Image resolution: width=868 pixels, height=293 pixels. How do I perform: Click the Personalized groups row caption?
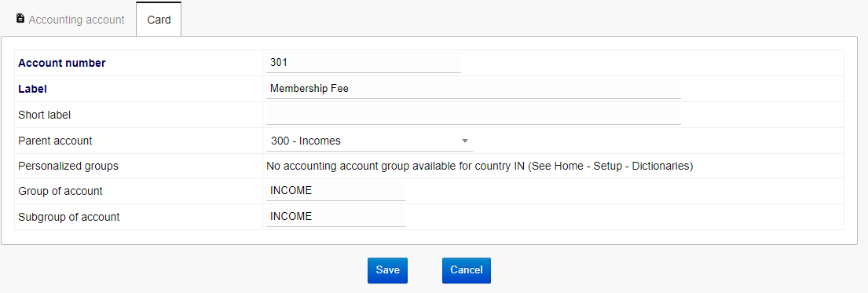point(68,166)
